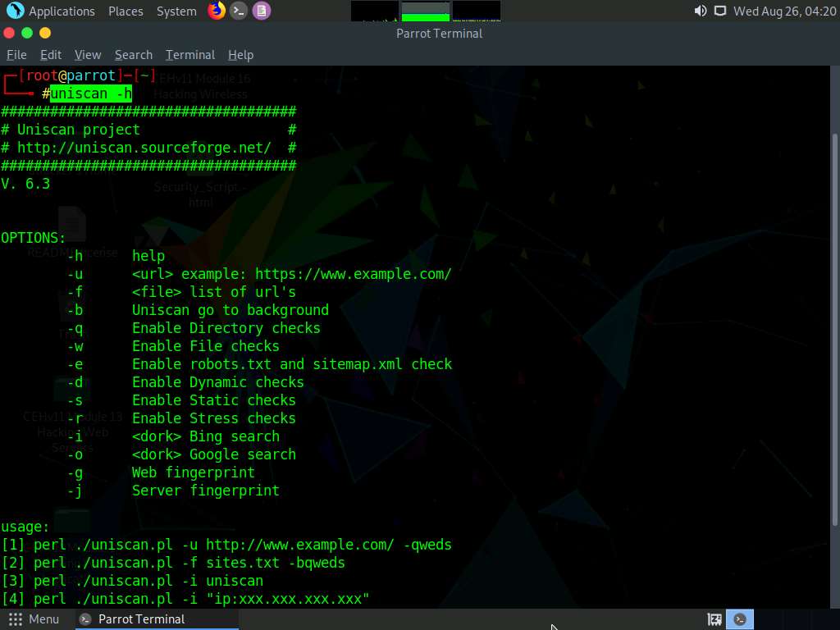Click usage line [4] with ip:xxx
840x630 pixels.
click(185, 599)
